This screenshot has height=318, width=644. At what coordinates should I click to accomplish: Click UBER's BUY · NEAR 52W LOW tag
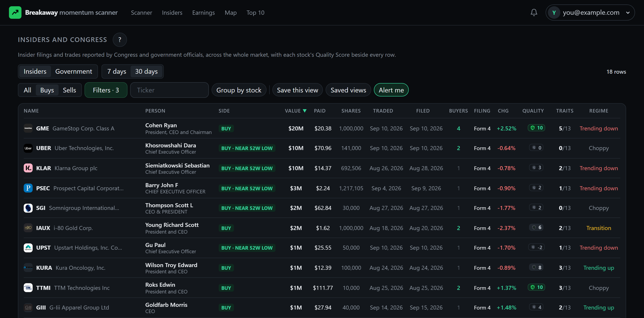pos(247,148)
